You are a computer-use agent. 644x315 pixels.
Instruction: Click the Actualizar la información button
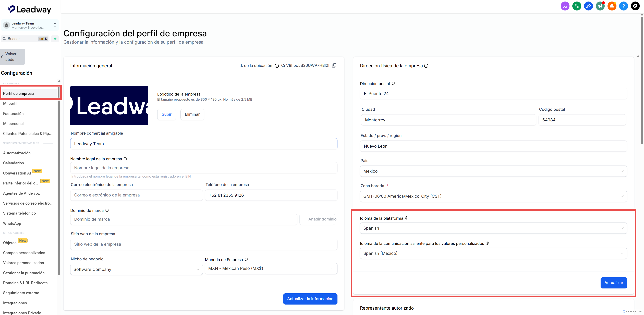(x=310, y=299)
